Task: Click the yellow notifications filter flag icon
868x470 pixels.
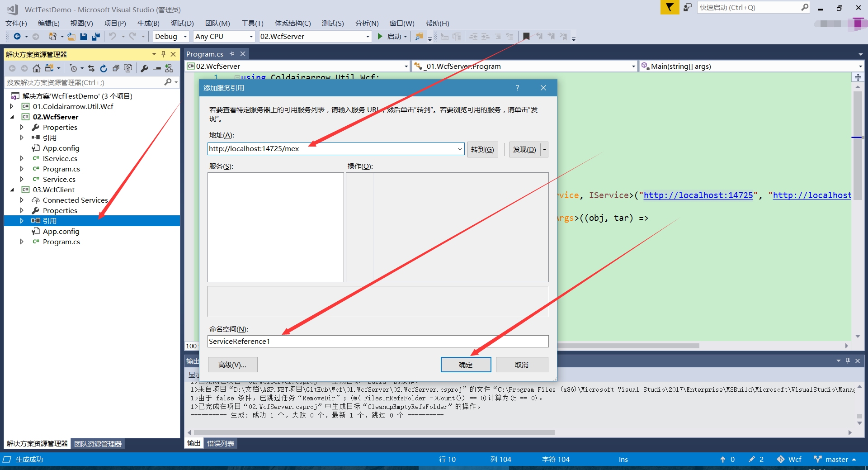Action: [x=670, y=7]
